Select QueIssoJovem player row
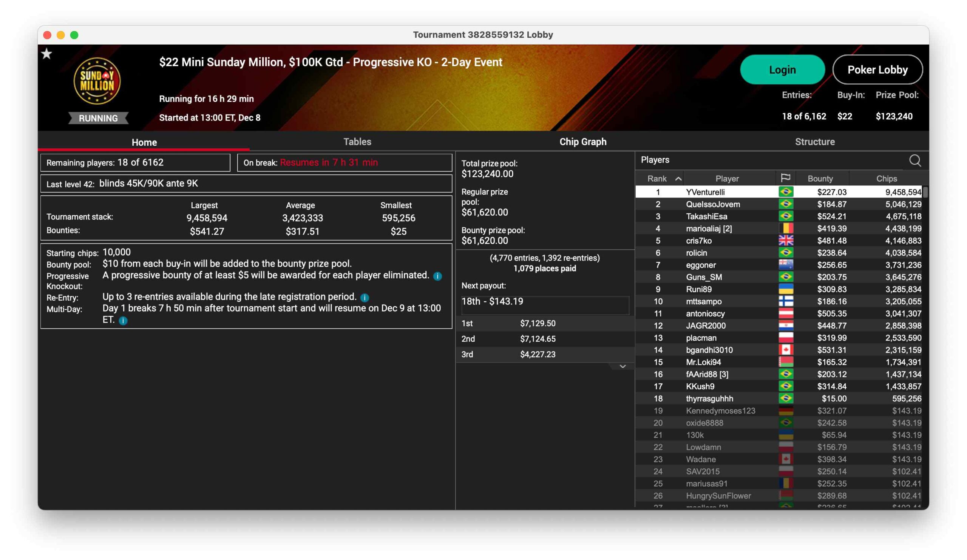Screen dimensions: 967x560 [778, 204]
